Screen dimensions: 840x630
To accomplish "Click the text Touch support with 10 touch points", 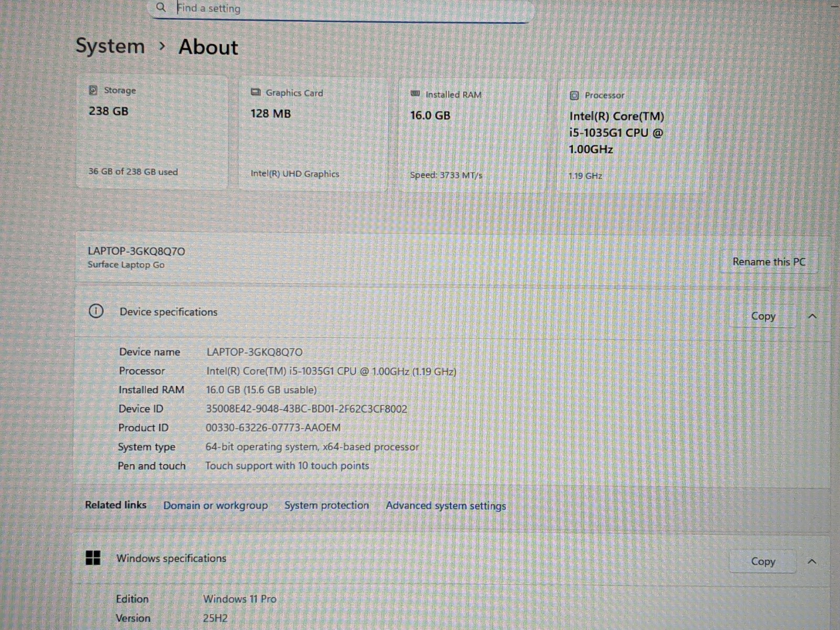I will coord(287,466).
